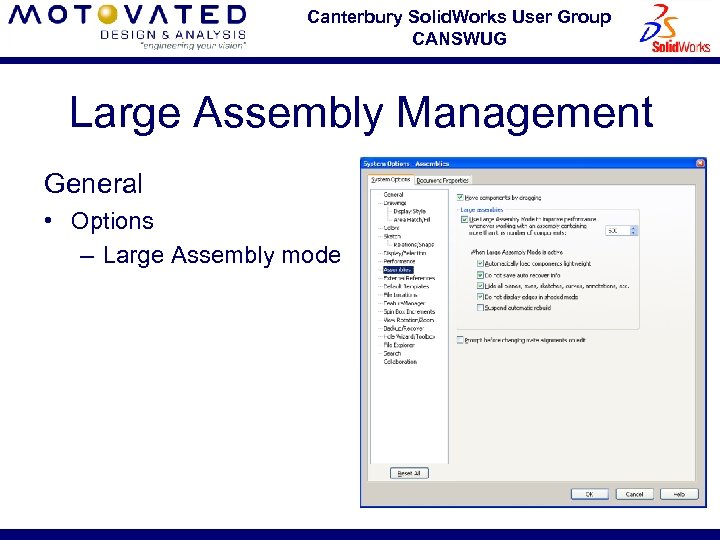720x540 pixels.
Task: Click OK to confirm options
Action: coord(590,494)
